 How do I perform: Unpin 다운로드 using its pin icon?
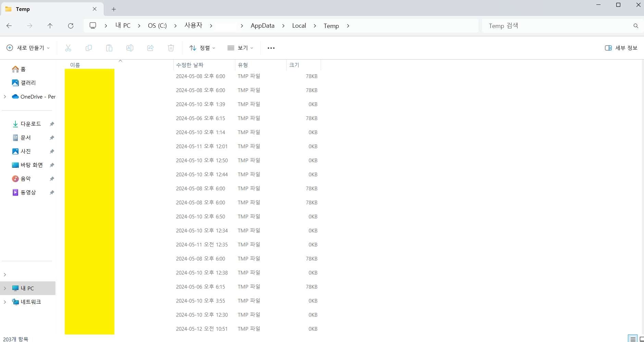click(52, 124)
